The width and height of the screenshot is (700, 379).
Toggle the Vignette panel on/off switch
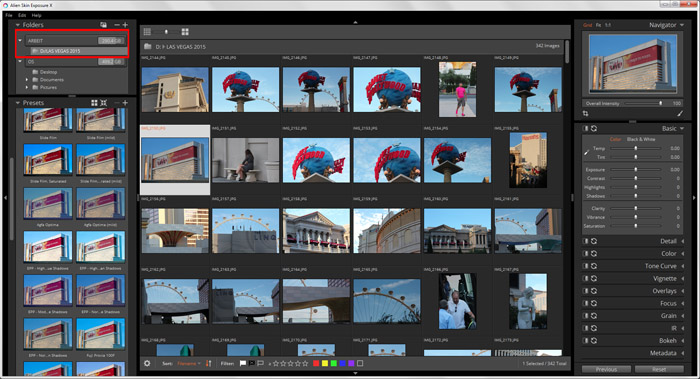(x=585, y=279)
